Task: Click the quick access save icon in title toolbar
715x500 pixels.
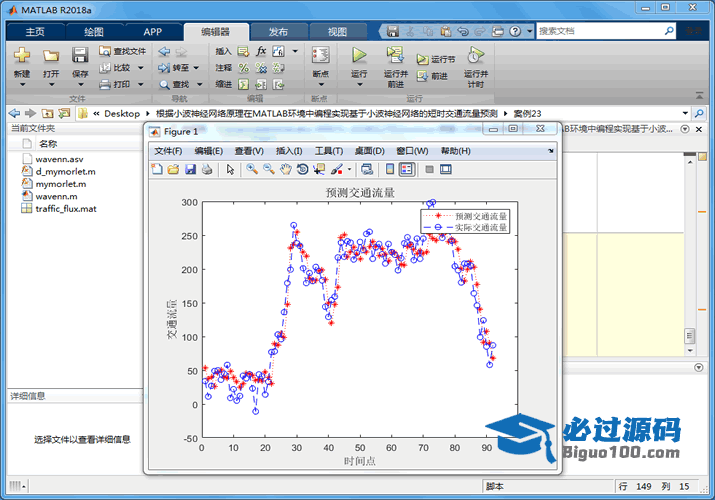Action: [x=393, y=31]
